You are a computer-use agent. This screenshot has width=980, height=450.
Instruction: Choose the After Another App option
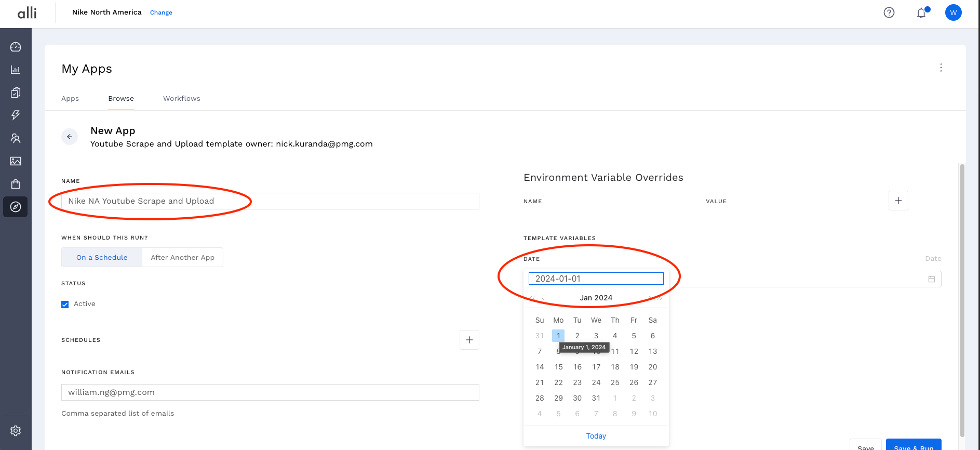pyautogui.click(x=182, y=257)
